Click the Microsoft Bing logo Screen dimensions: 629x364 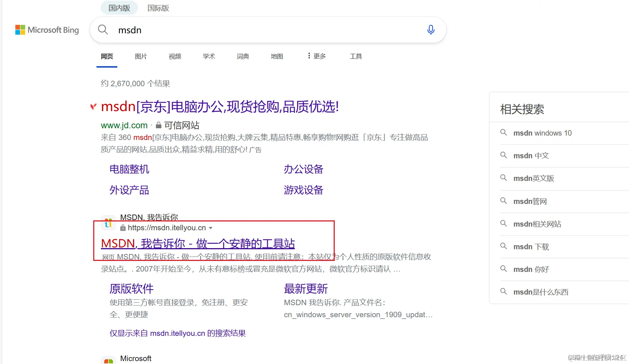click(47, 30)
